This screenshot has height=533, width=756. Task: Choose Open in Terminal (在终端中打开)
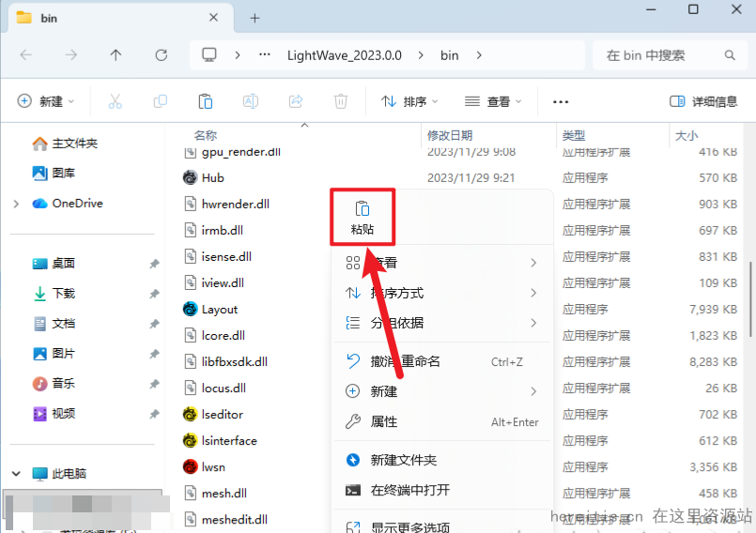pos(442,490)
